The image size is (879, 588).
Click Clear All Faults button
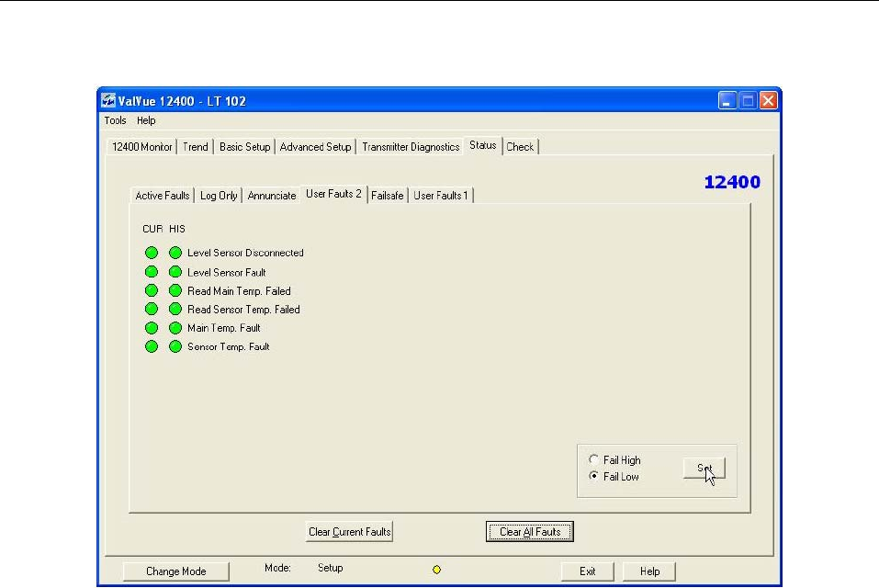click(x=530, y=531)
